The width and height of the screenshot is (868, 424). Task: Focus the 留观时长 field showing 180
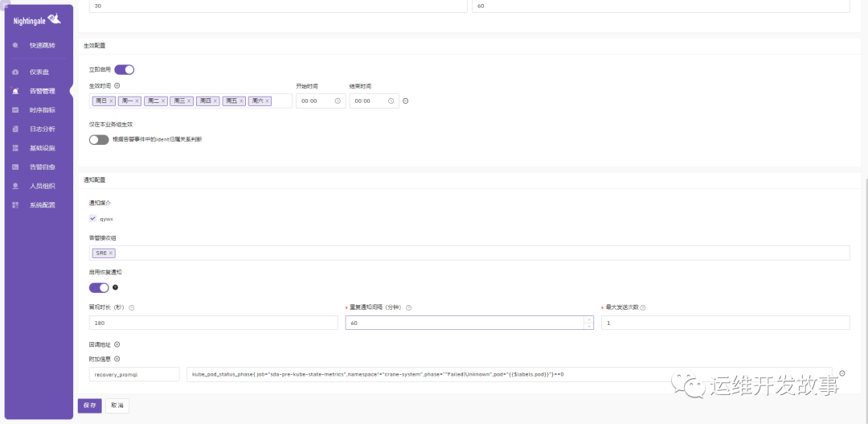[x=214, y=323]
